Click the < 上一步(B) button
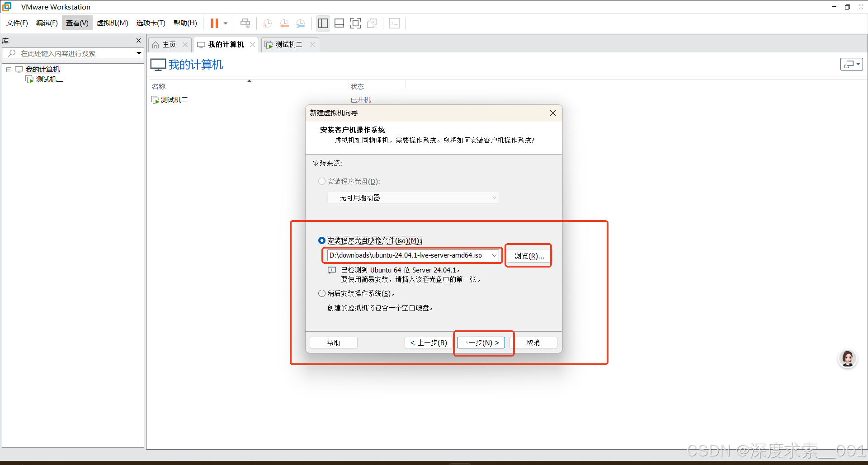868x465 pixels. point(429,343)
